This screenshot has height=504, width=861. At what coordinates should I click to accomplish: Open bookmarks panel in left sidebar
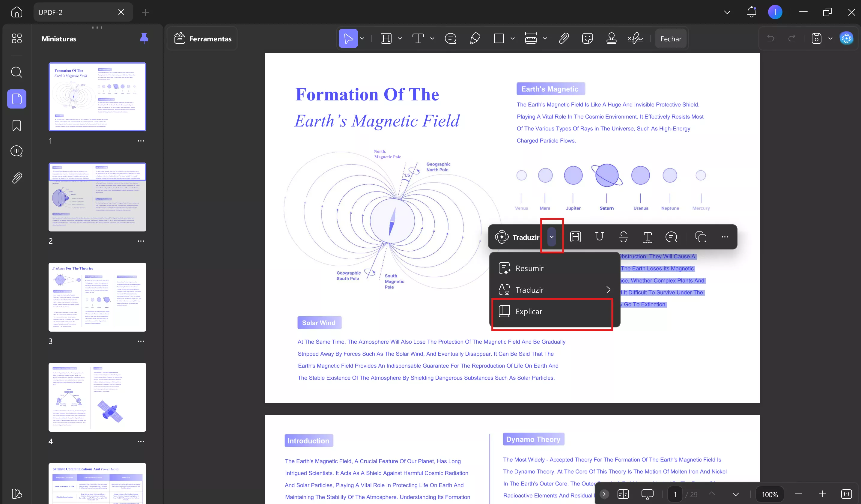click(x=16, y=125)
